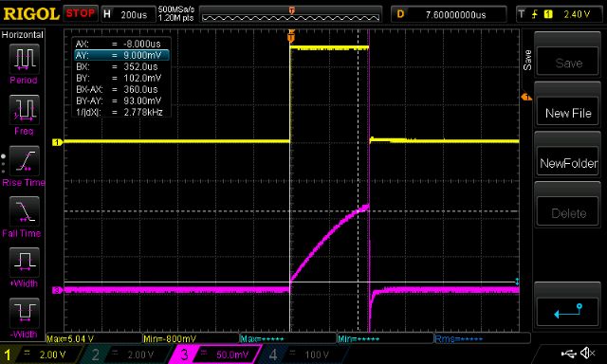Click the NewFolder button
Image resolution: width=607 pixels, height=364 pixels.
pos(568,163)
